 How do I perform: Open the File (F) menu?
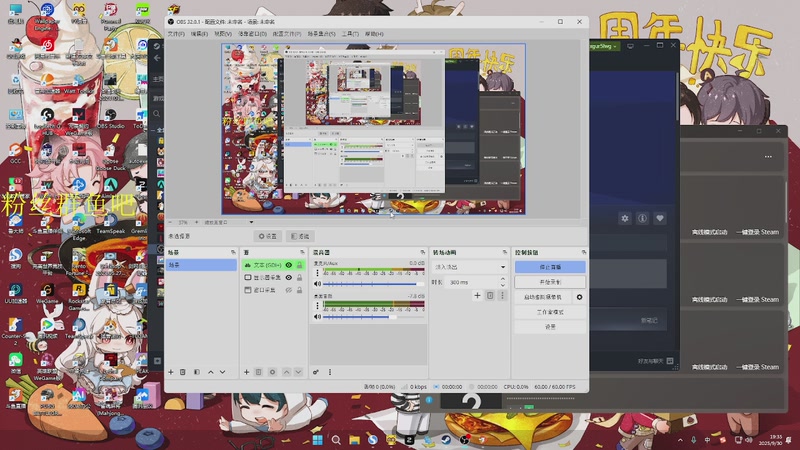coord(176,34)
